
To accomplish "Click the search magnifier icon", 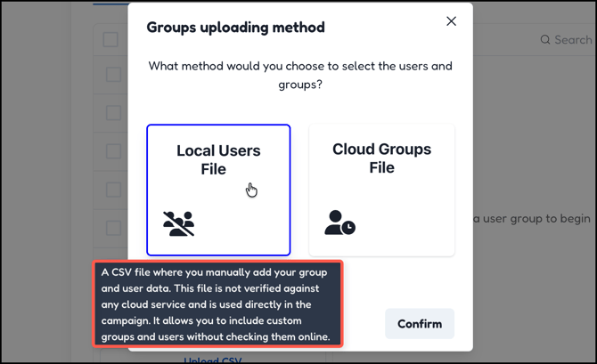I will pyautogui.click(x=545, y=40).
